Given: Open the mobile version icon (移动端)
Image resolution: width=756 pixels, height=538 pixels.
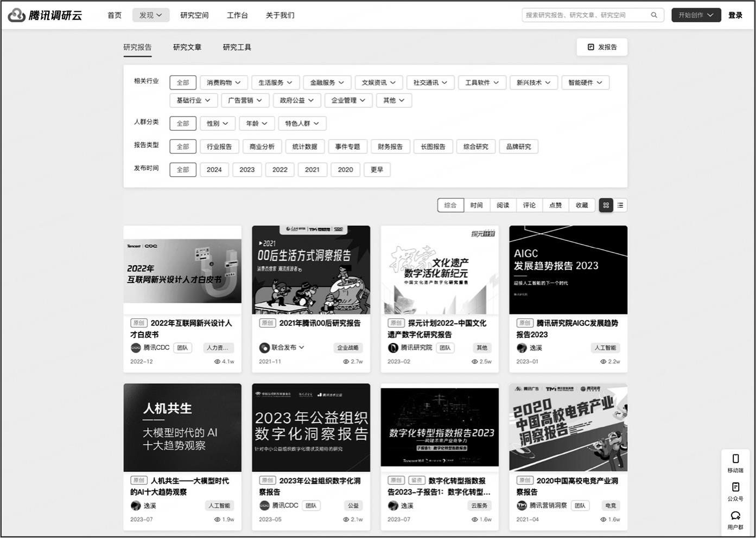Looking at the screenshot, I should 735,459.
